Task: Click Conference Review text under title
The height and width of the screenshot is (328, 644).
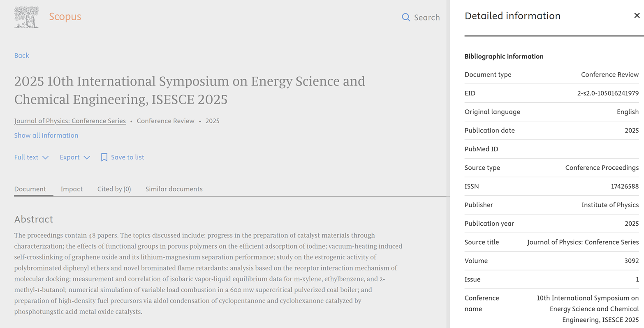Action: click(165, 121)
